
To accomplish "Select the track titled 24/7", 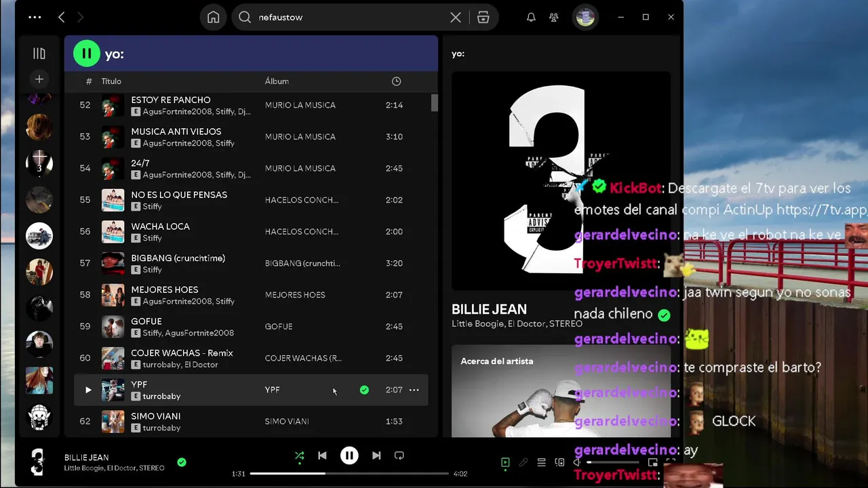I will coord(140,163).
